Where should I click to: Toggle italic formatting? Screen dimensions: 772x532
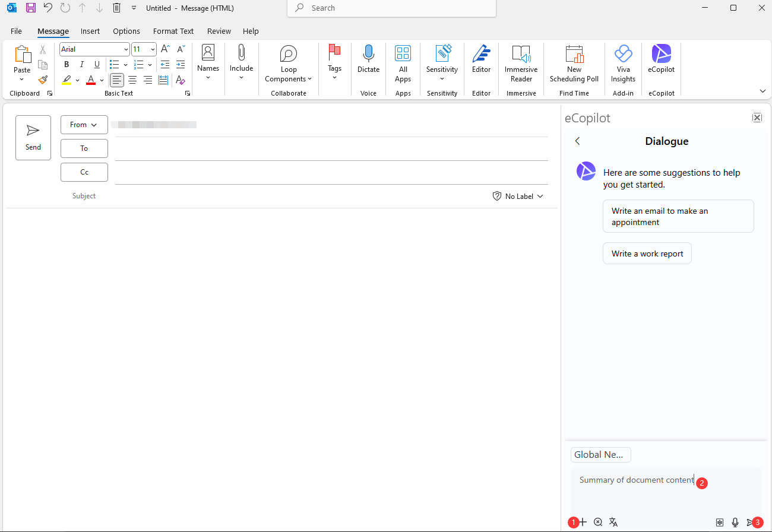(x=82, y=65)
